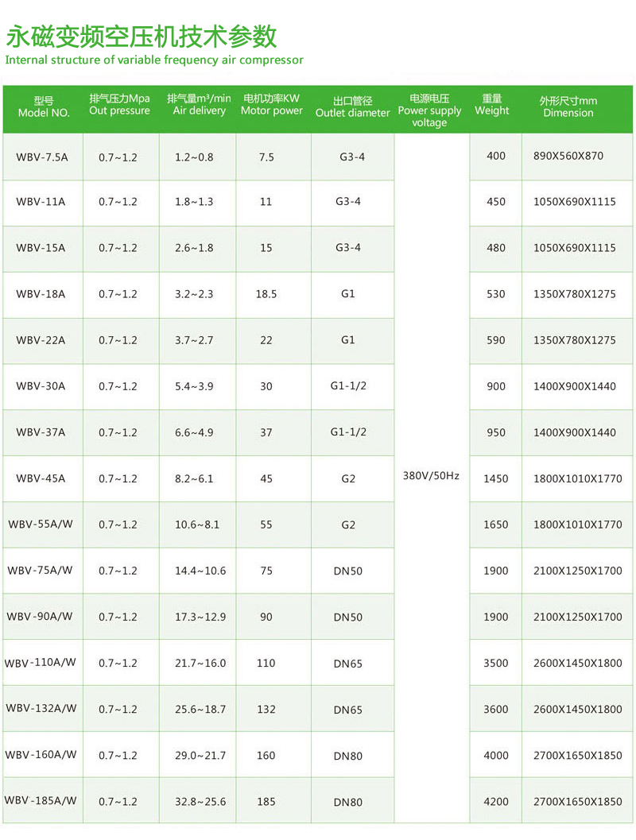Select the 14.4~10.6 air delivery cell
The height and width of the screenshot is (840, 636).
pyautogui.click(x=198, y=571)
